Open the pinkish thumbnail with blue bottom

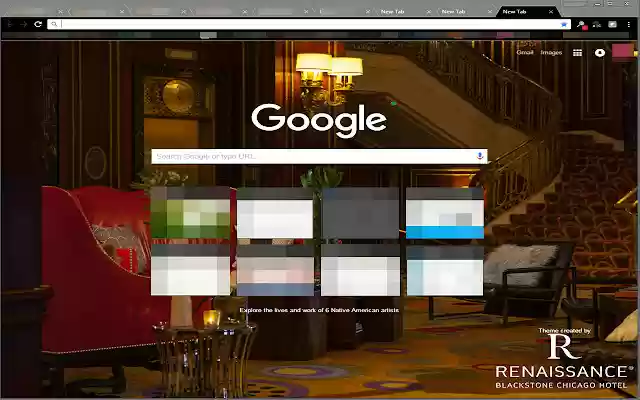click(276, 270)
